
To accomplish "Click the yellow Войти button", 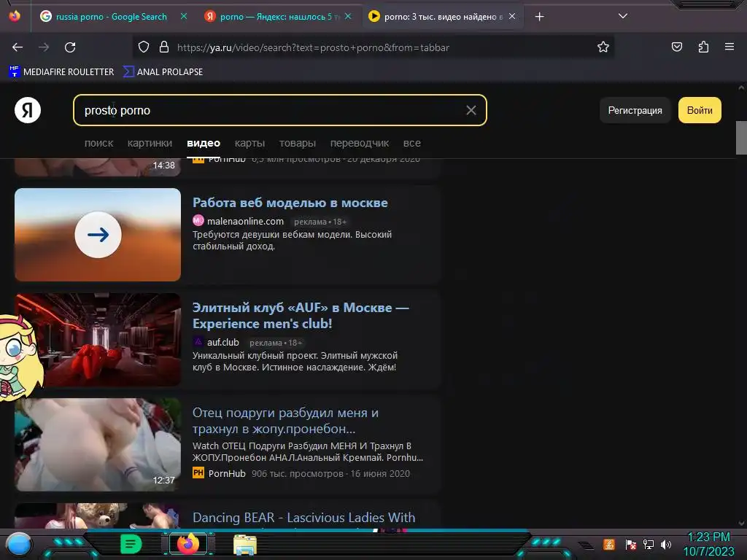I will pos(700,111).
